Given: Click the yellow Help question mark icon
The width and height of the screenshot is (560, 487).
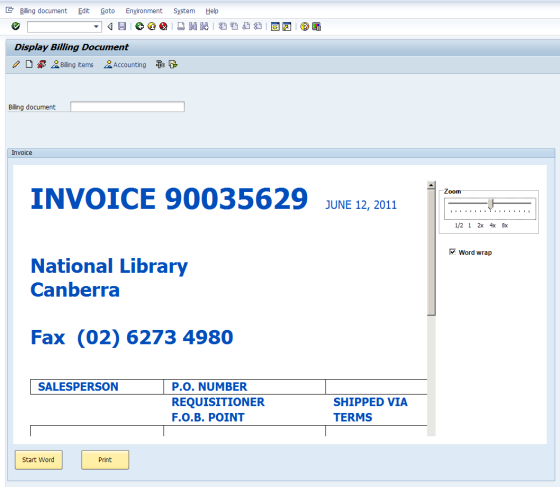Looking at the screenshot, I should (304, 26).
